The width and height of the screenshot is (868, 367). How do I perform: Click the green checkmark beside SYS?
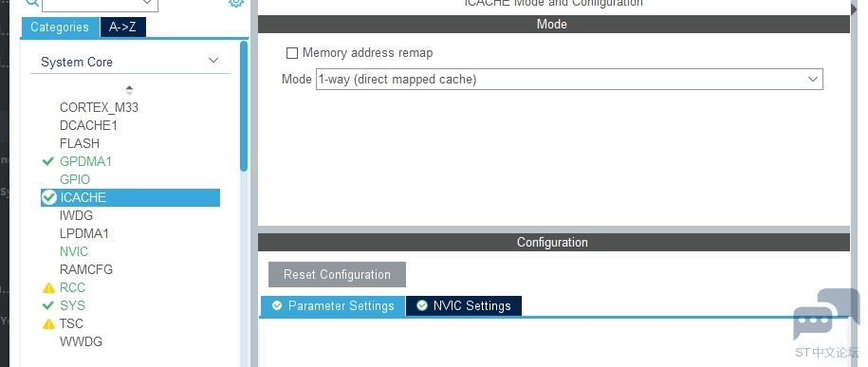tap(47, 305)
